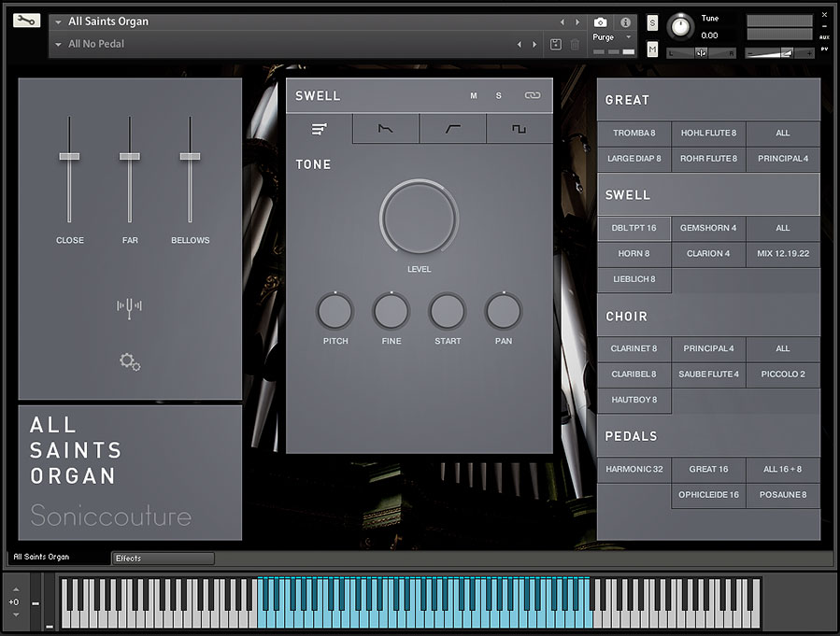The width and height of the screenshot is (840, 636).
Task: Toggle solo S in Swell header
Action: coord(499,95)
